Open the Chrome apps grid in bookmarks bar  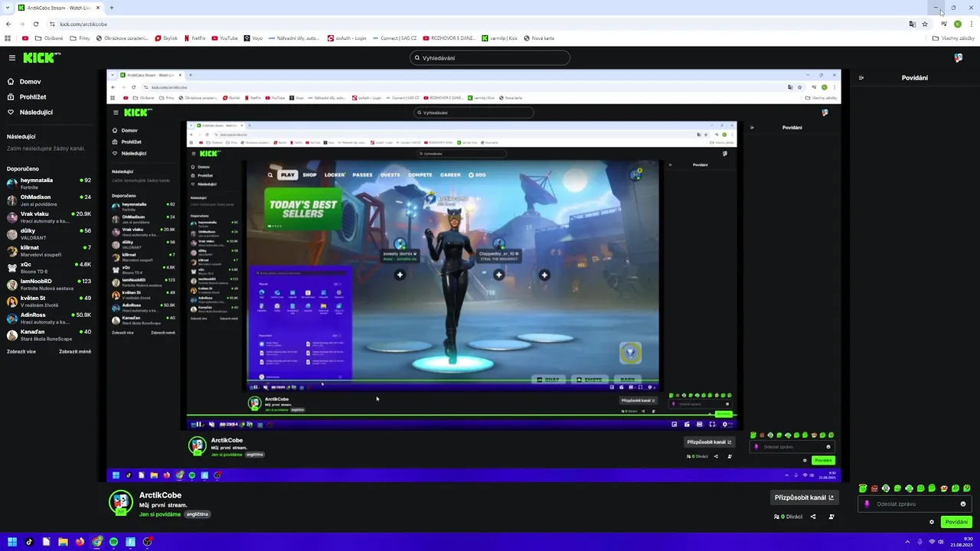click(8, 37)
